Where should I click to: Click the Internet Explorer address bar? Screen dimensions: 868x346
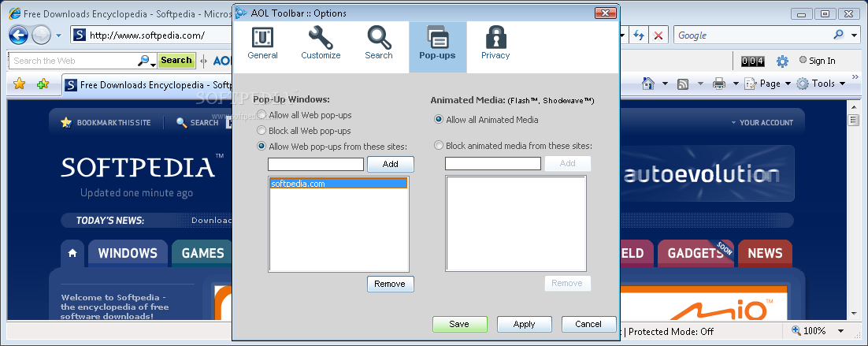click(x=152, y=35)
